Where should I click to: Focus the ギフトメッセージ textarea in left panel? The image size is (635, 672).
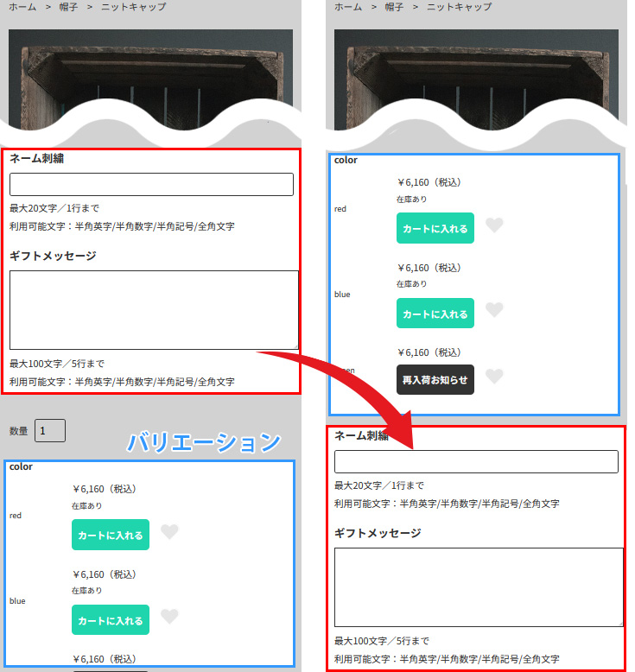click(154, 310)
